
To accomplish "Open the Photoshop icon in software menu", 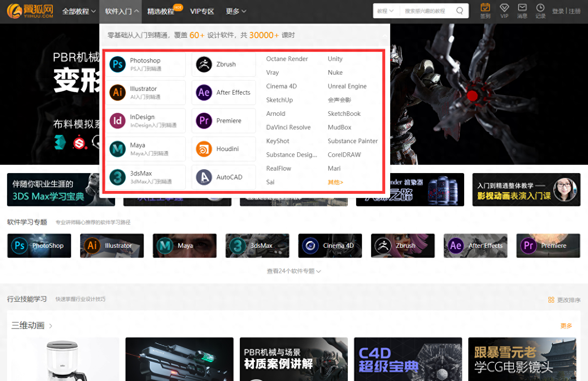I will pyautogui.click(x=118, y=64).
